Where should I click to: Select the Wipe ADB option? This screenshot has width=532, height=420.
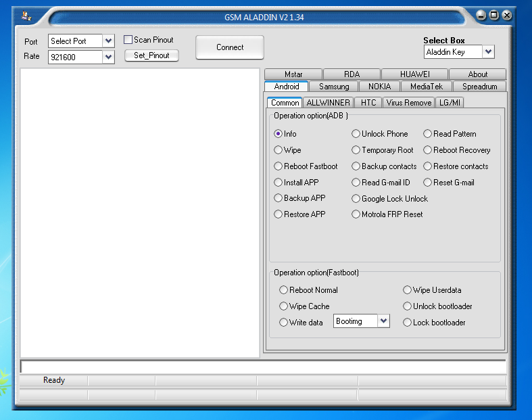[x=279, y=149]
